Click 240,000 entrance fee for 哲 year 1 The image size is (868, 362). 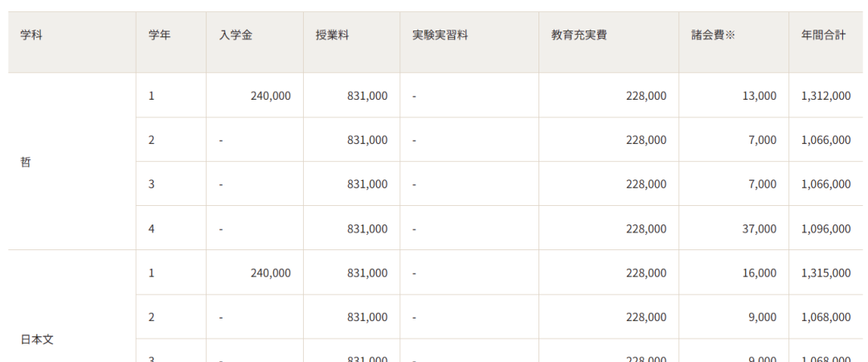[x=270, y=96]
